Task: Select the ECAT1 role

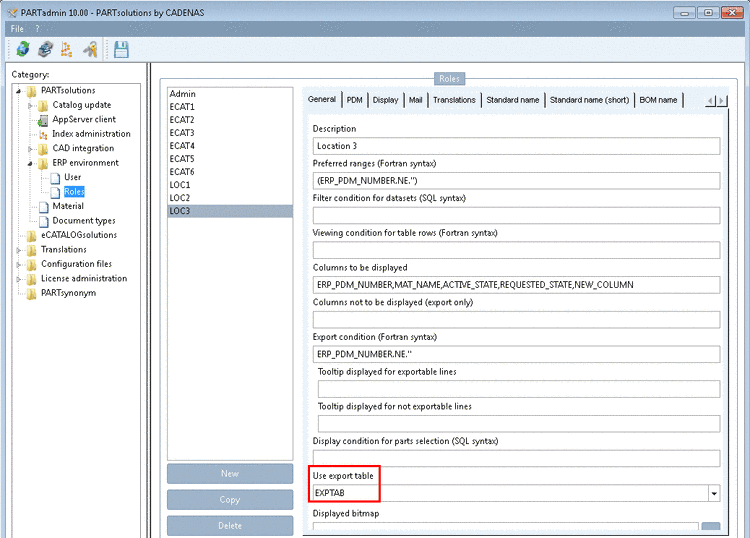Action: [x=230, y=107]
